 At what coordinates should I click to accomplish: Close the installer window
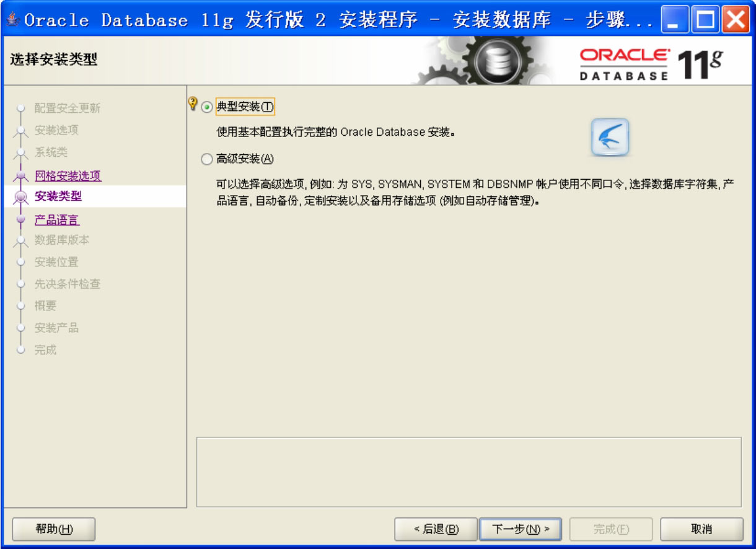[736, 19]
